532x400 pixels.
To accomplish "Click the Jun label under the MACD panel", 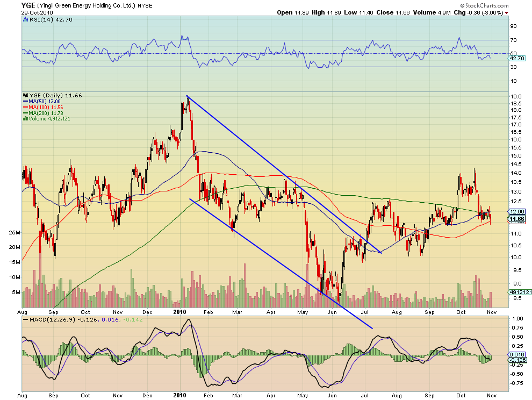I will click(x=333, y=396).
